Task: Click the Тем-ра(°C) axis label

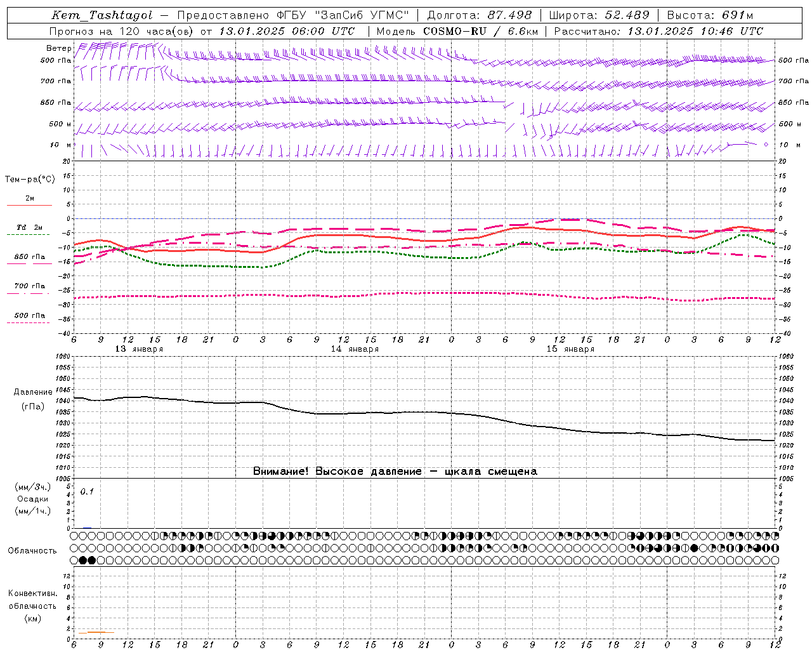Action: (30, 180)
